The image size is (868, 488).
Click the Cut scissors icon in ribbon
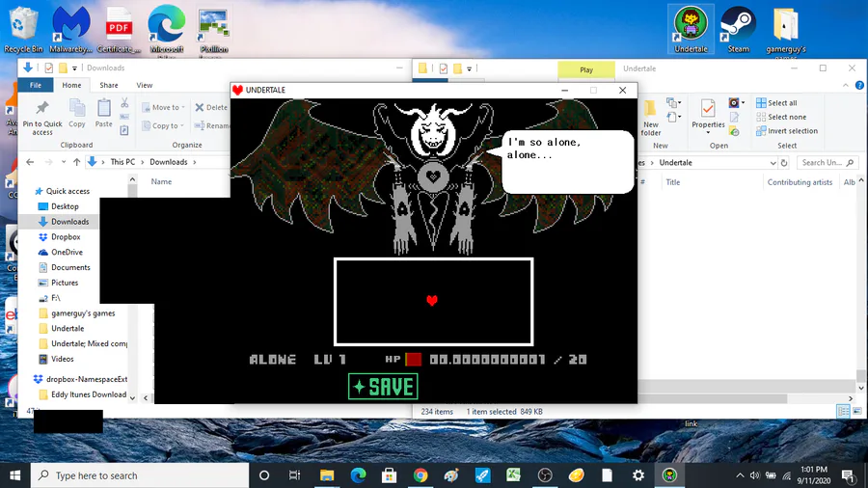click(124, 103)
